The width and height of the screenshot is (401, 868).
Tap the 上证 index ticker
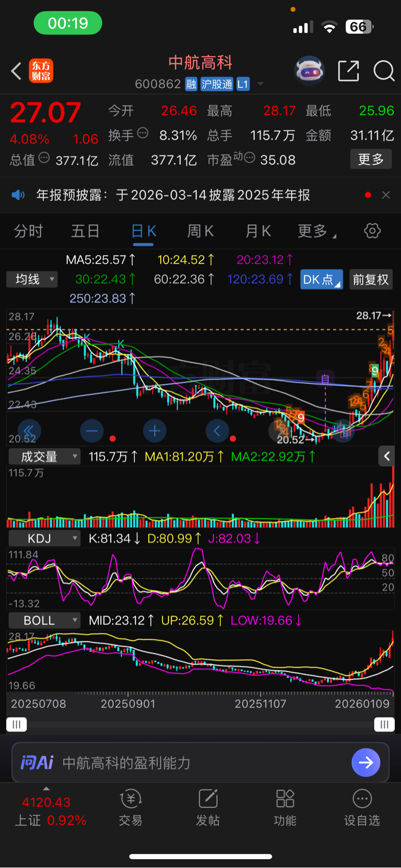pyautogui.click(x=50, y=812)
